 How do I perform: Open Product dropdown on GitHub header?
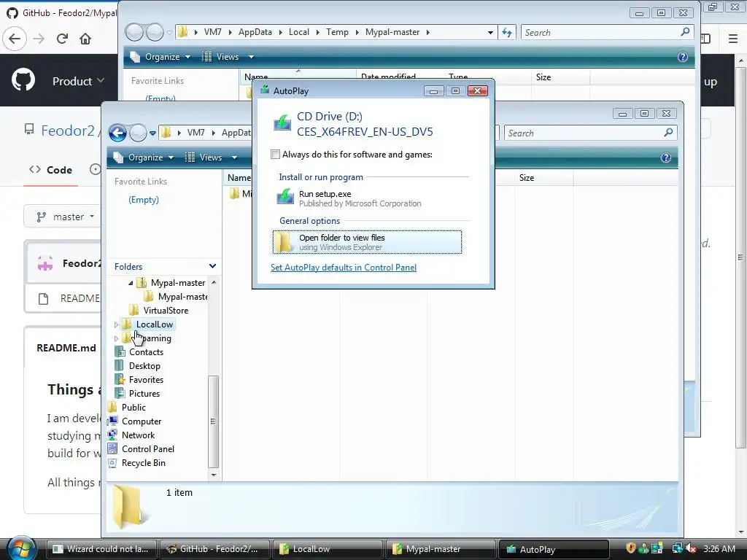[77, 82]
